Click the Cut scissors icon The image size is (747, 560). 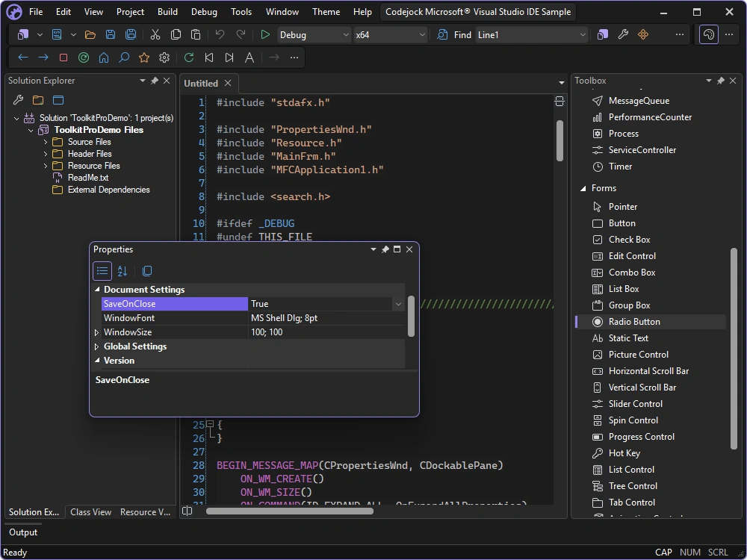click(x=155, y=35)
